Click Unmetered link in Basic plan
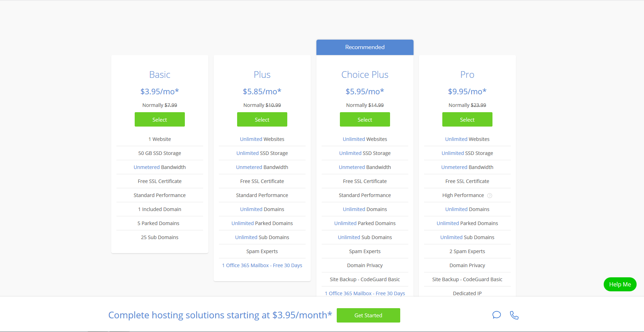The height and width of the screenshot is (332, 644). pos(147,167)
